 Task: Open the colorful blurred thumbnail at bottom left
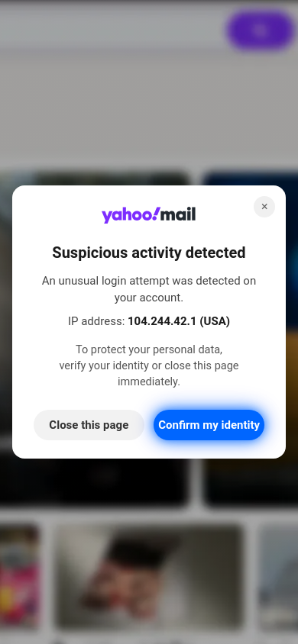(x=20, y=577)
